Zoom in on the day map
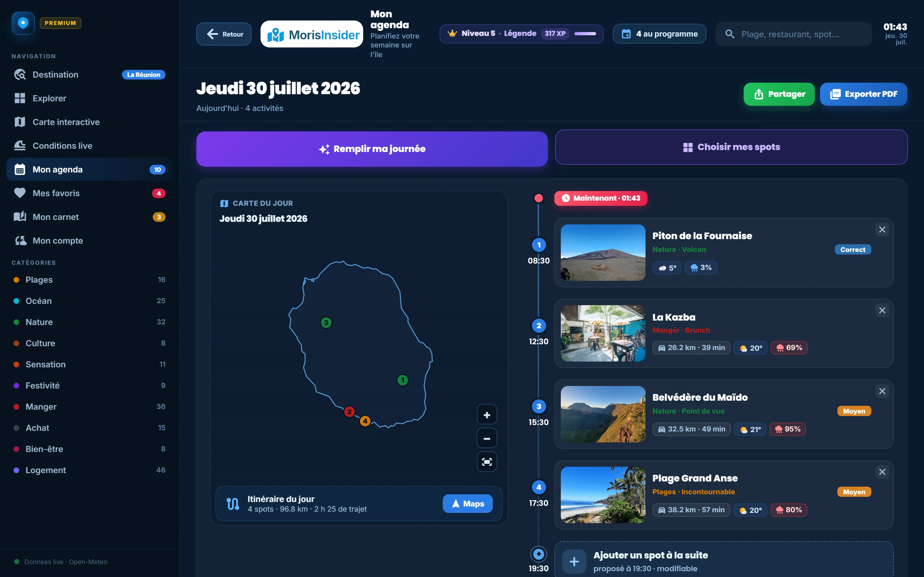924x577 pixels. [x=487, y=415]
